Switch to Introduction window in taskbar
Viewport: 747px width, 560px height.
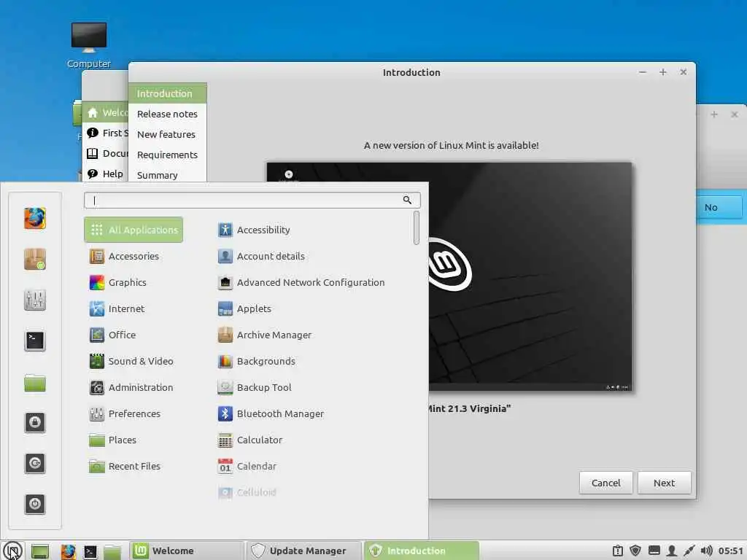(x=422, y=551)
